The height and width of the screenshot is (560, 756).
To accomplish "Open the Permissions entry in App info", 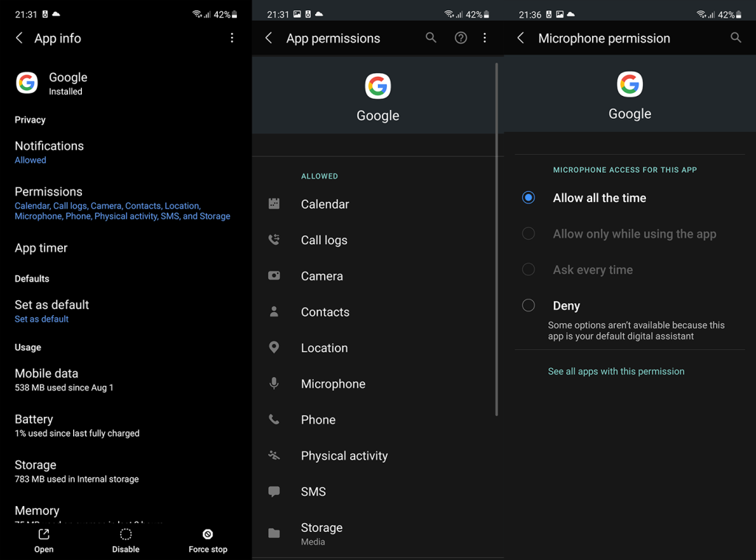I will tap(126, 204).
